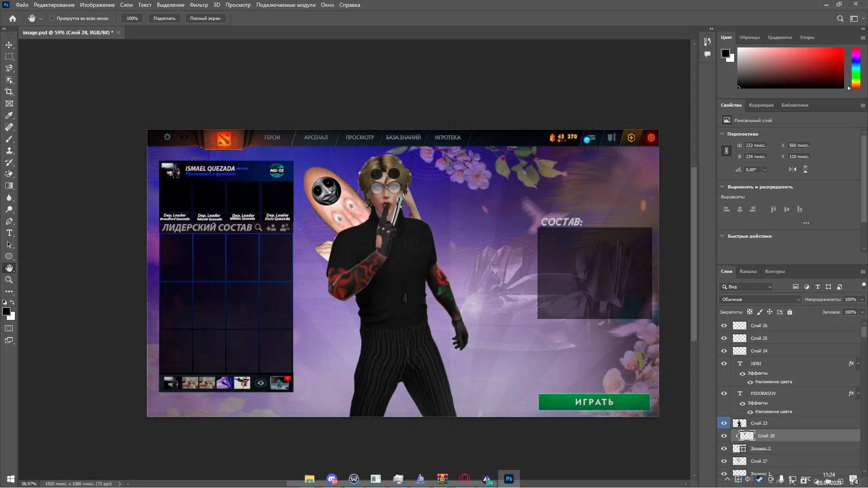The image size is (868, 488).
Task: Select the Rectangular Marquee tool
Action: 9,57
